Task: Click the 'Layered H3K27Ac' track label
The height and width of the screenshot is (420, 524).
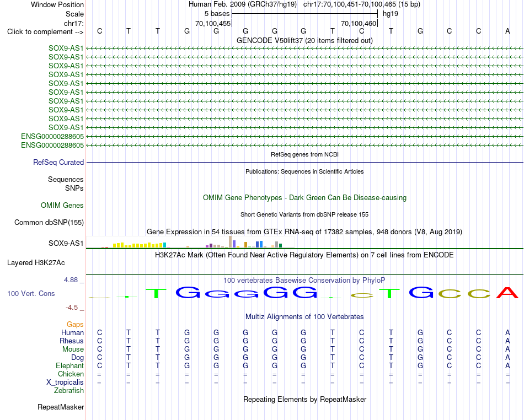Action: 36,263
